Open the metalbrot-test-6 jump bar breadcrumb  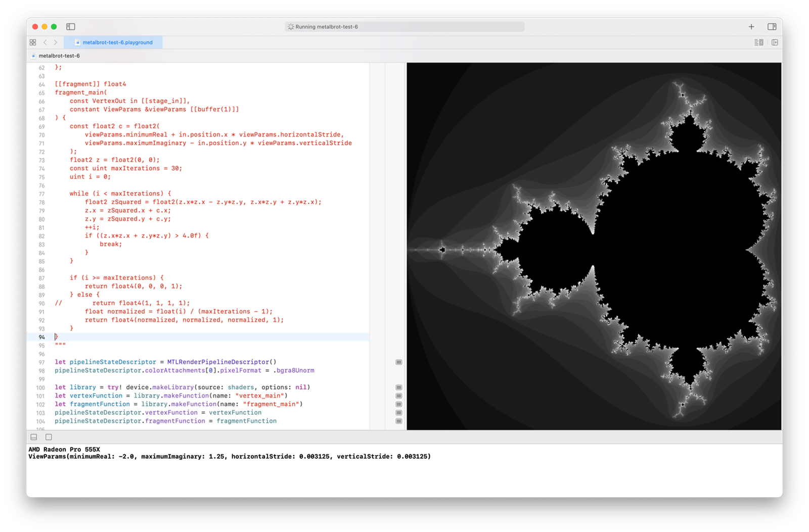point(59,56)
